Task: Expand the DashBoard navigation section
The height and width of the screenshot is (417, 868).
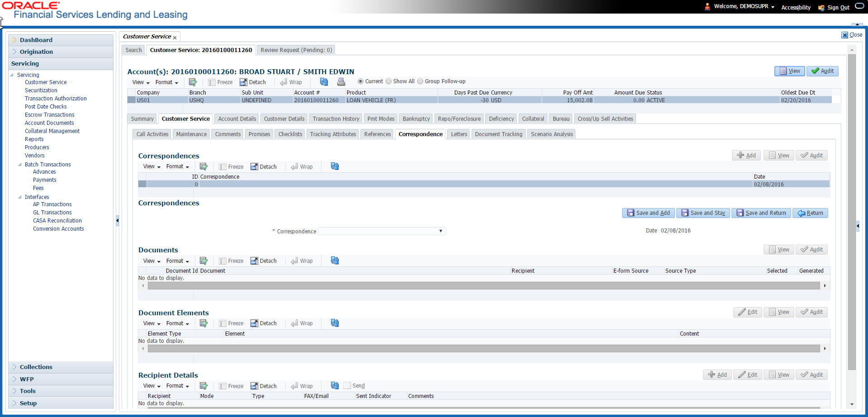Action: coord(15,40)
